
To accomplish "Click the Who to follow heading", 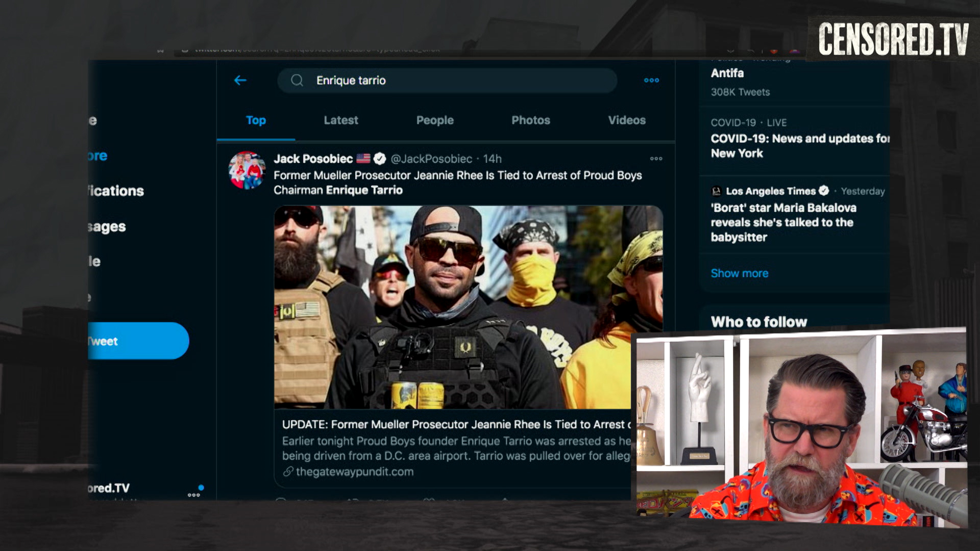I will (x=759, y=322).
